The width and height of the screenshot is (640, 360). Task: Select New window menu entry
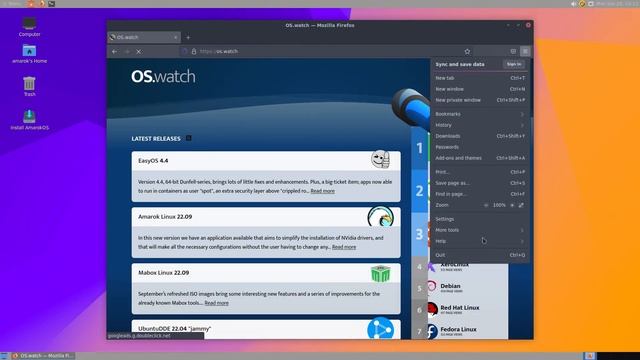480,89
